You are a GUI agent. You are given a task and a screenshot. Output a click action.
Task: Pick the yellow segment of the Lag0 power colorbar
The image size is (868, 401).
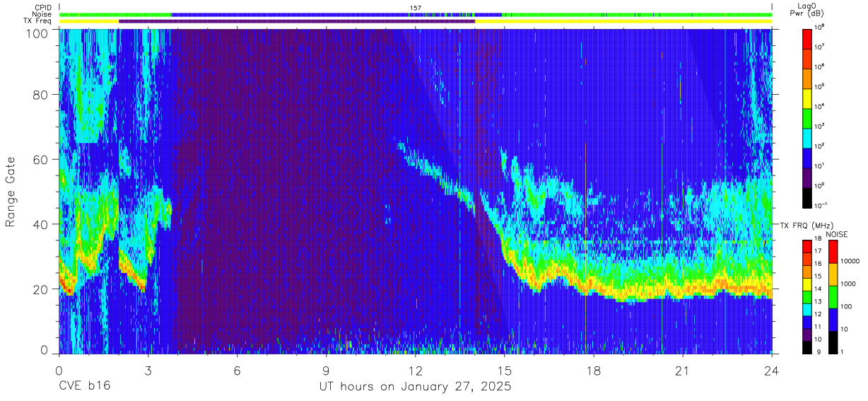(x=808, y=98)
